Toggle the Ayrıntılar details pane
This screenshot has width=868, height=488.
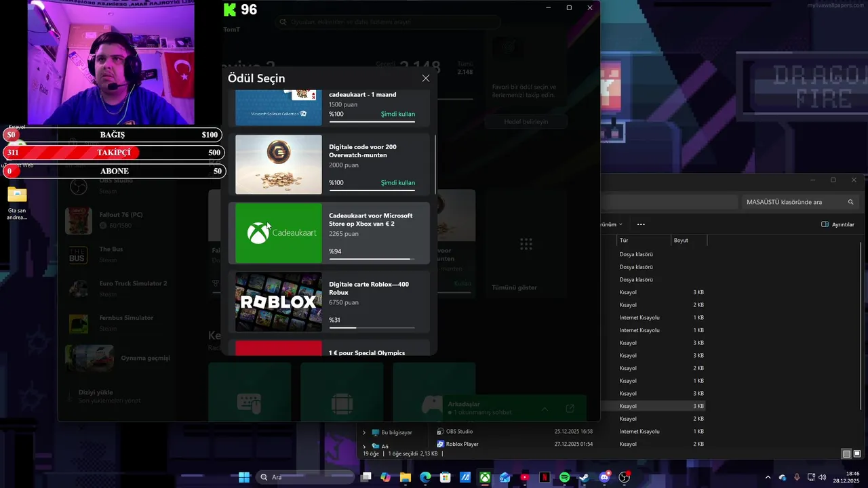(x=837, y=224)
